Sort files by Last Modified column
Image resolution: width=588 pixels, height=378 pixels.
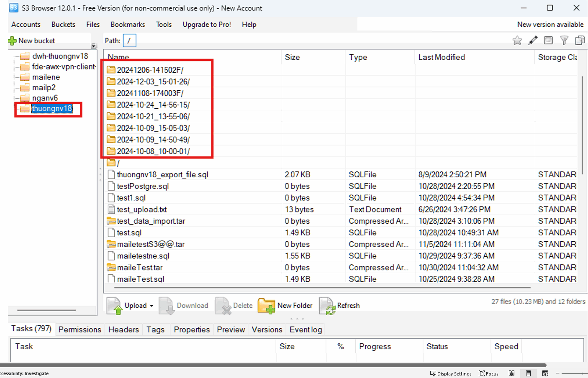[x=442, y=57]
